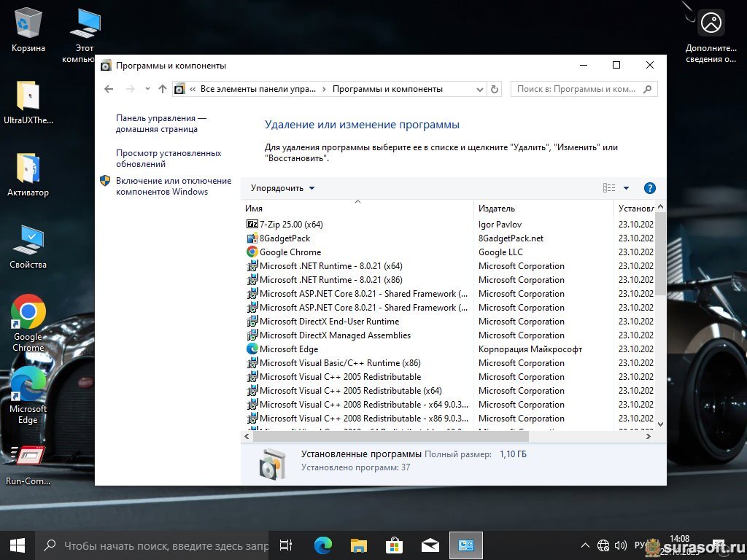
Task: Go up one level with up arrow
Action: [x=162, y=89]
